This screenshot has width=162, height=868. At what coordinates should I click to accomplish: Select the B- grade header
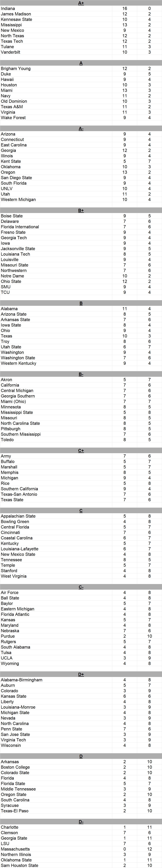[81, 374]
